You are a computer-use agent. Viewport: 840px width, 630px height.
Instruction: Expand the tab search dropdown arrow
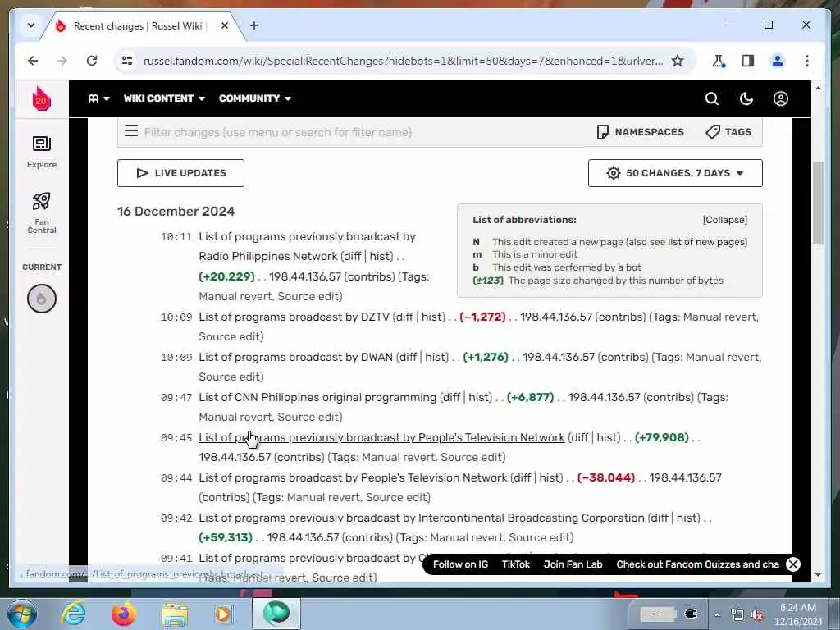[31, 25]
